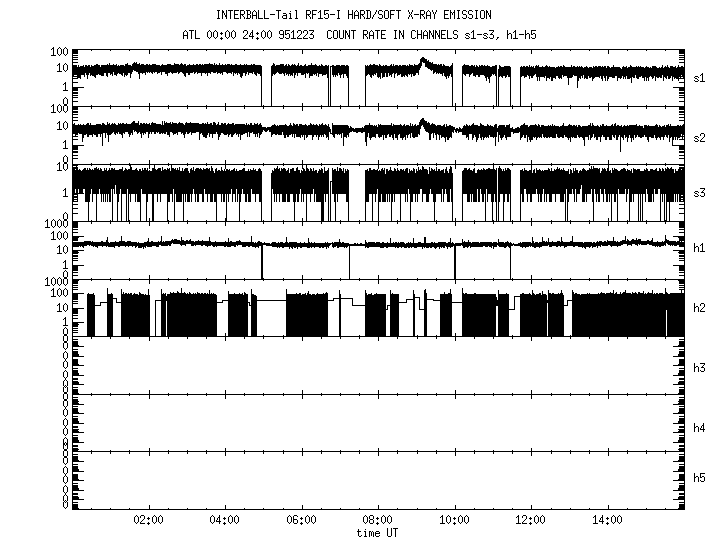
Task: Click the h4 channel label
Action: coord(699,428)
